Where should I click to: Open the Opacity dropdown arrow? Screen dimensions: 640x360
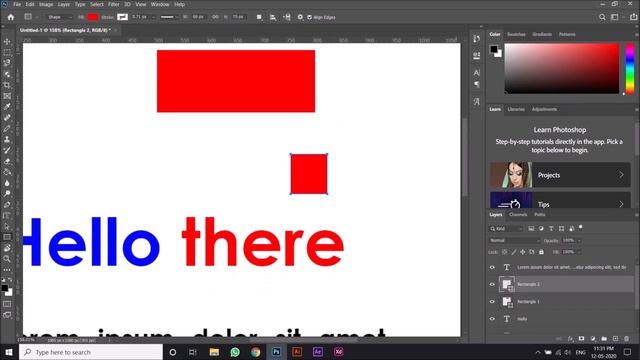tap(579, 240)
